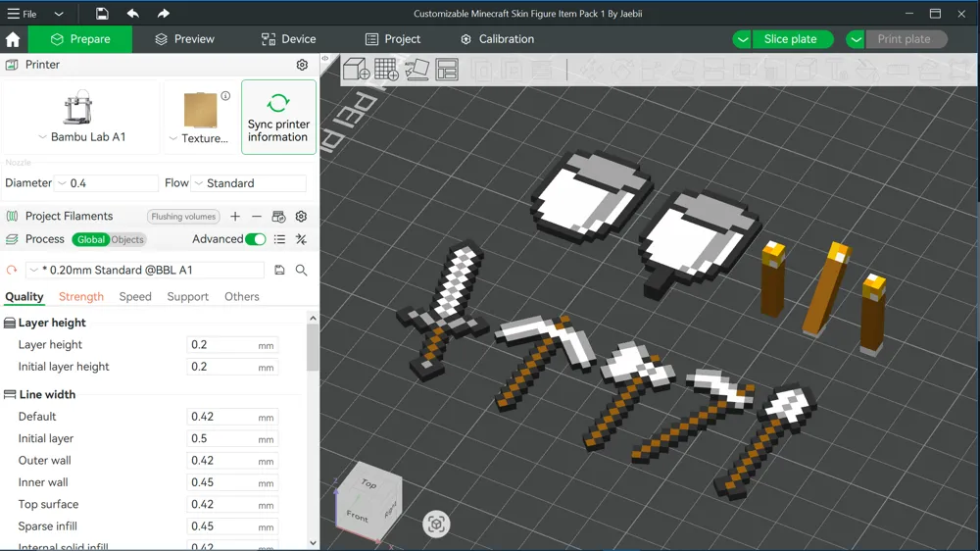
Task: Select Global process mode
Action: [90, 239]
